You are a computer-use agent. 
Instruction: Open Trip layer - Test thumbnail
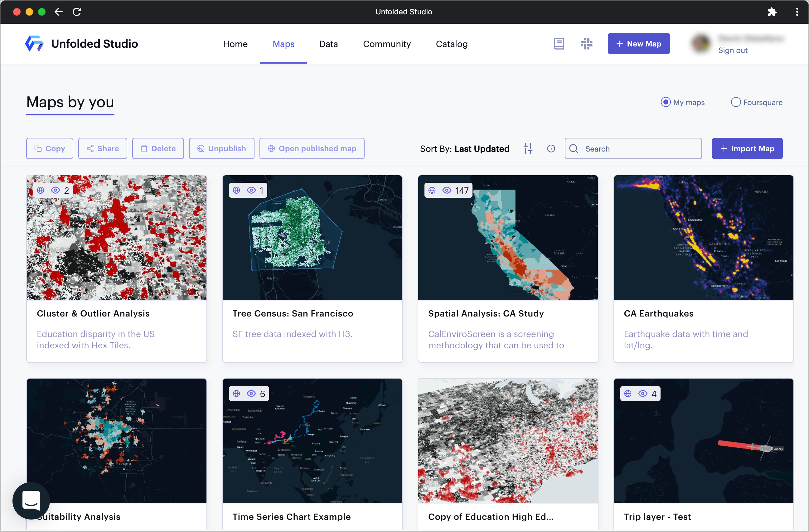[704, 441]
